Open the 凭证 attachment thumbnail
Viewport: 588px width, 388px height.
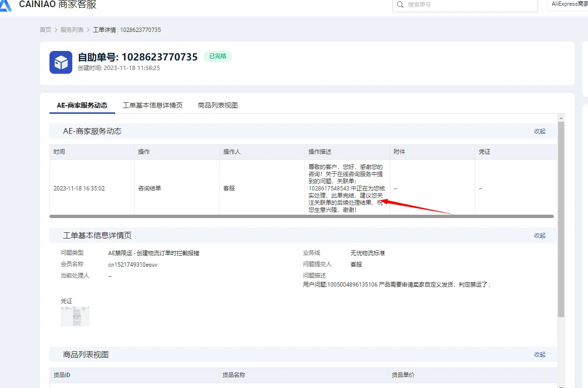pyautogui.click(x=75, y=316)
